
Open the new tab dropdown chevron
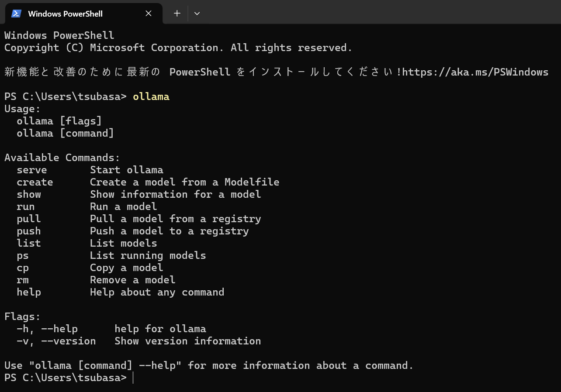(197, 14)
